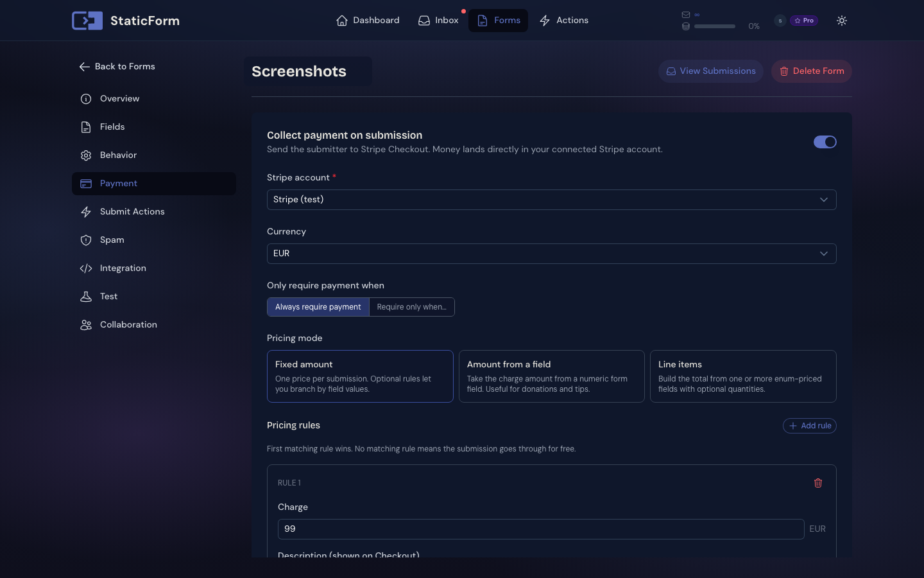Click the plus icon in Add rule
The height and width of the screenshot is (578, 924).
point(793,426)
